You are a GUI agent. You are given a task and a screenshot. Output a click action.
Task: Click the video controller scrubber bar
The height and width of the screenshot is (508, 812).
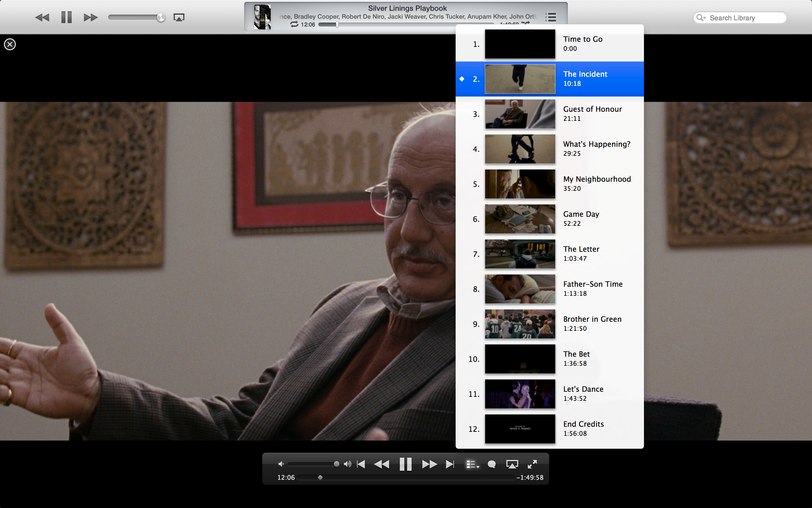[x=405, y=478]
